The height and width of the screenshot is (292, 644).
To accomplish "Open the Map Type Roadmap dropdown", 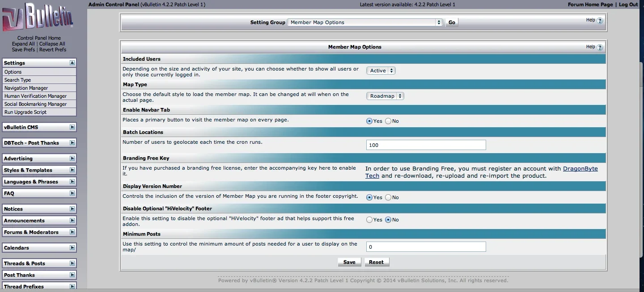I will point(385,96).
